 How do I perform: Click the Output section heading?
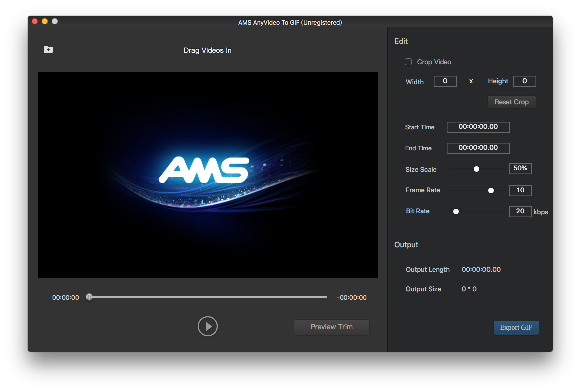[x=406, y=245]
